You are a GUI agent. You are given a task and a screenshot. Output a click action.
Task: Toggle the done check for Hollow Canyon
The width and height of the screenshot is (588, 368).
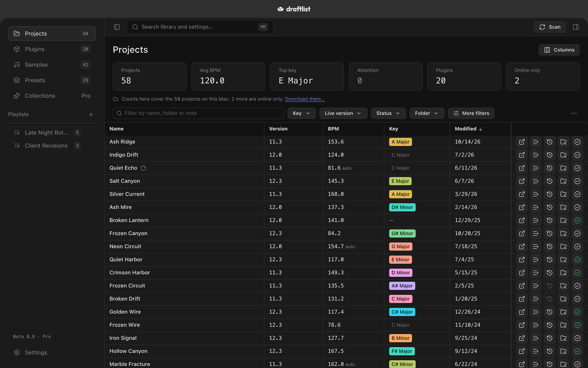[x=577, y=351]
